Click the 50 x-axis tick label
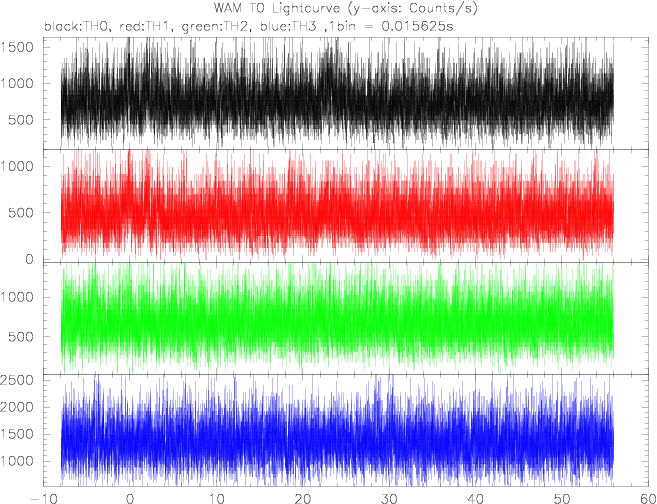 (x=561, y=499)
